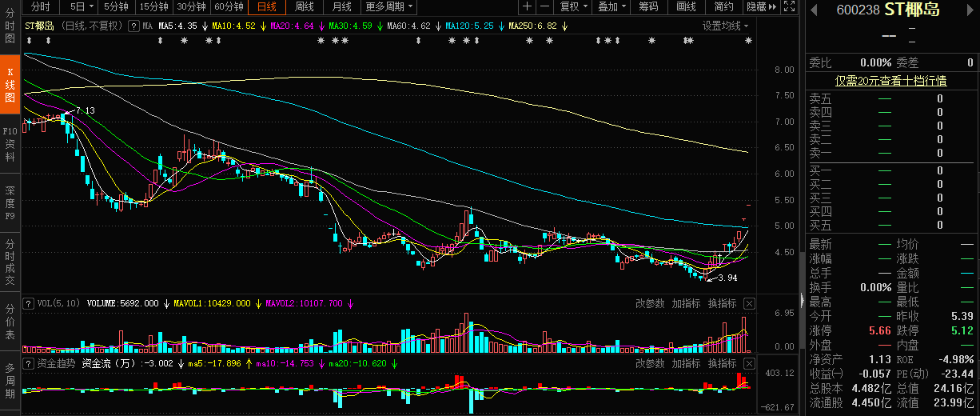This screenshot has width=980, height=416.
Task: Click the ma10:-14.753 fund flow label
Action: (285, 363)
